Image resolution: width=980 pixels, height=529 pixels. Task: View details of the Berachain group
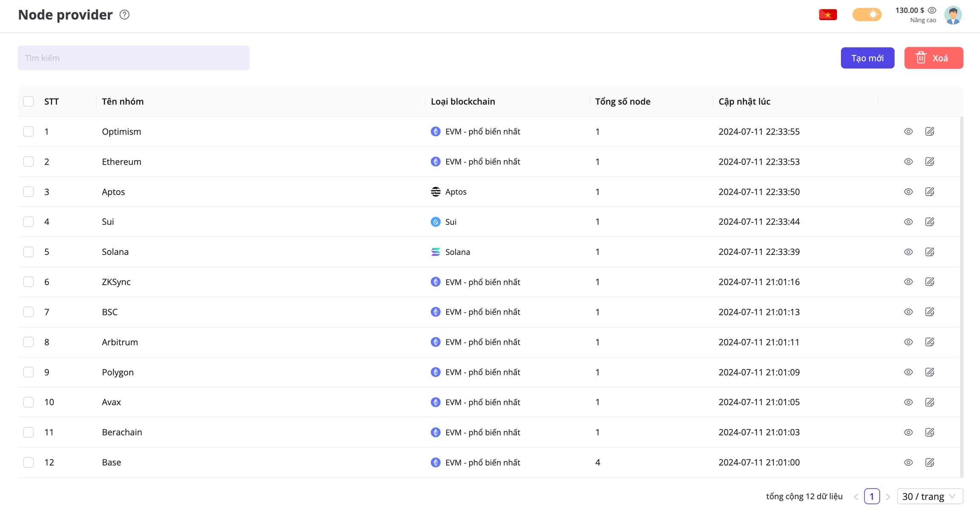click(908, 432)
